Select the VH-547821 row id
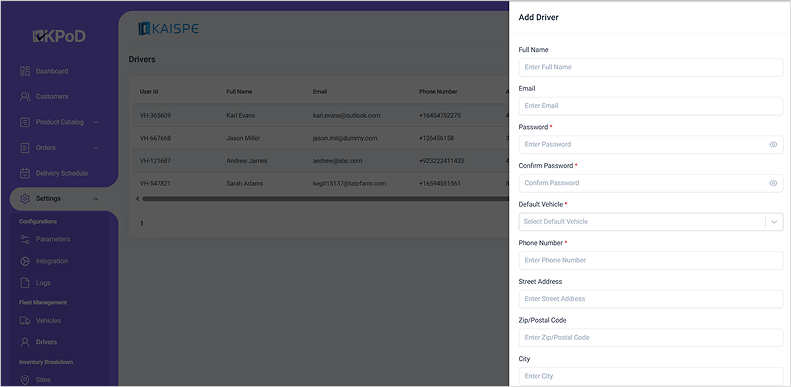Viewport: 791px width, 387px height. point(155,184)
